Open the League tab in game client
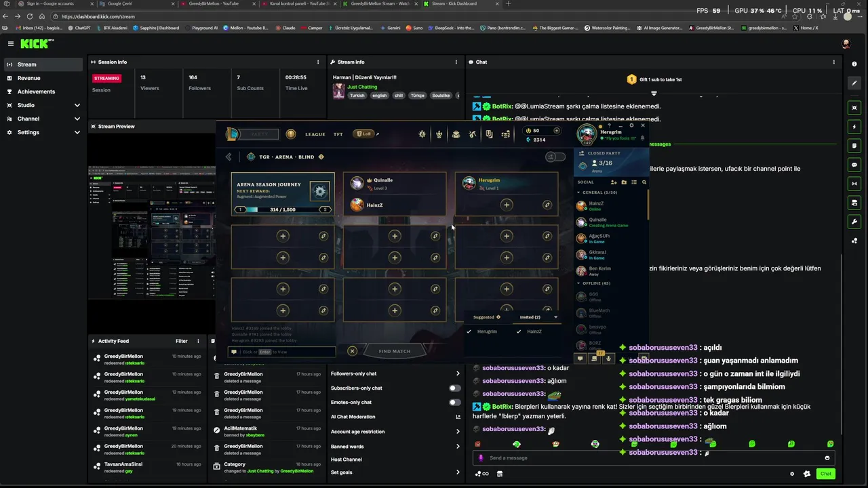868x488 pixels. coord(315,134)
